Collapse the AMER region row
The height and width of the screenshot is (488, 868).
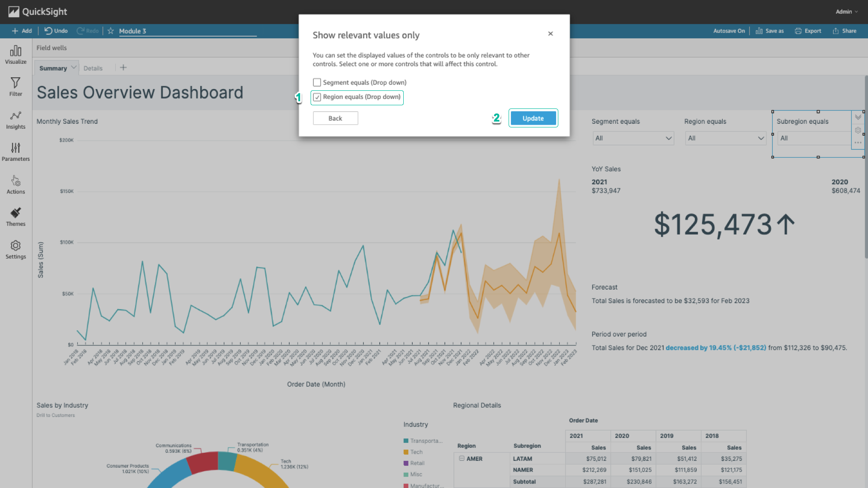[462, 458]
